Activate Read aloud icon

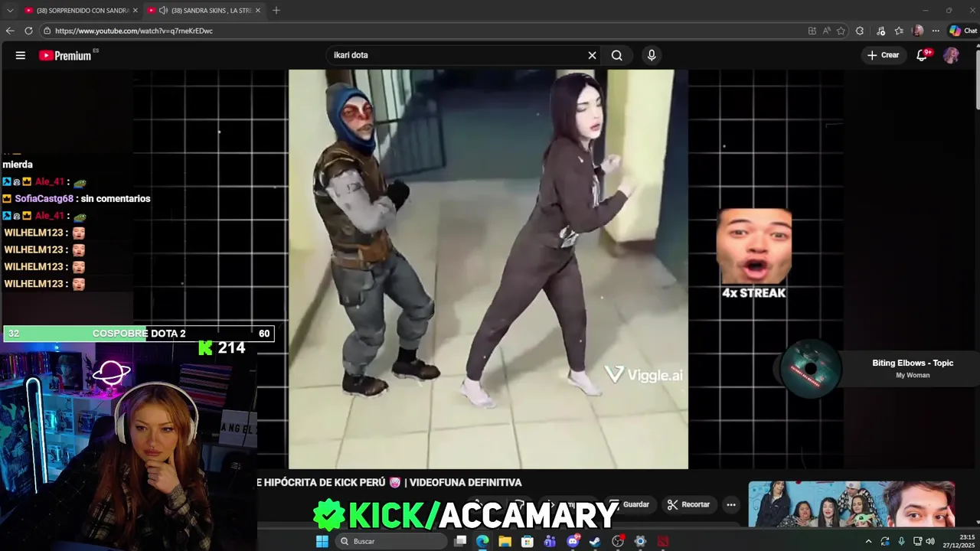(x=827, y=31)
